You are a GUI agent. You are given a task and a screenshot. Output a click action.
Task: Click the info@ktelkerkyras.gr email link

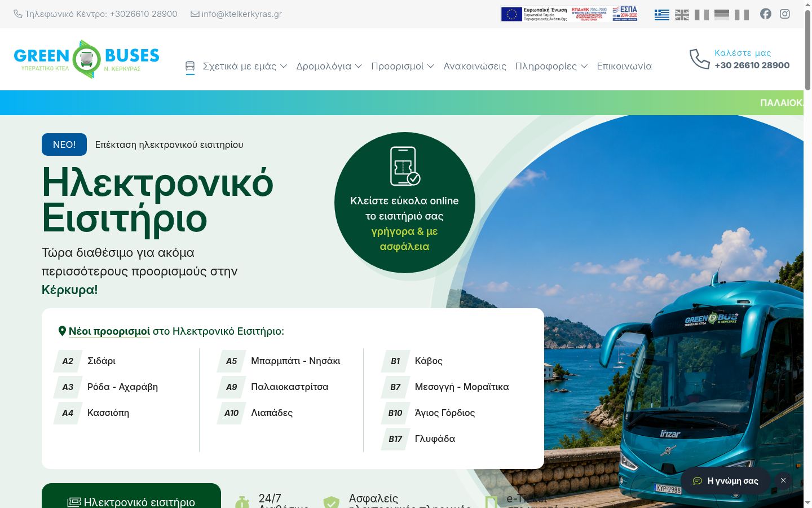tap(241, 14)
